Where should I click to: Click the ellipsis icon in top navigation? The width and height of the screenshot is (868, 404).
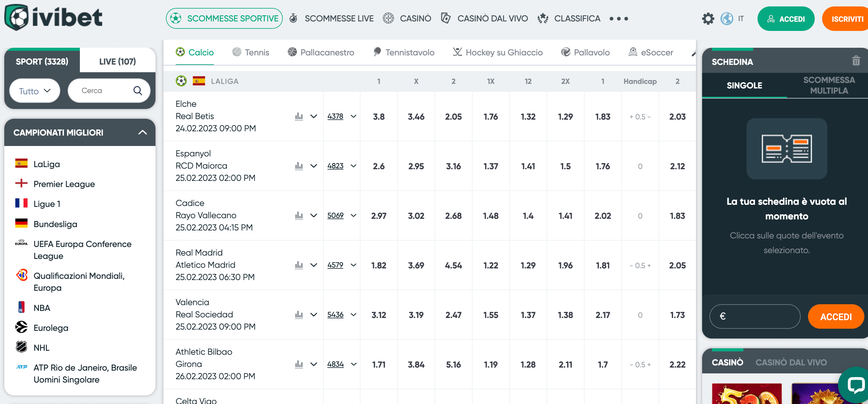[619, 19]
